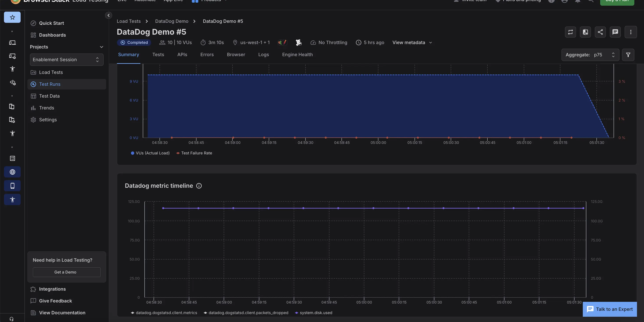
Task: Collapse the sidebar with the arrow button
Action: pyautogui.click(x=109, y=15)
